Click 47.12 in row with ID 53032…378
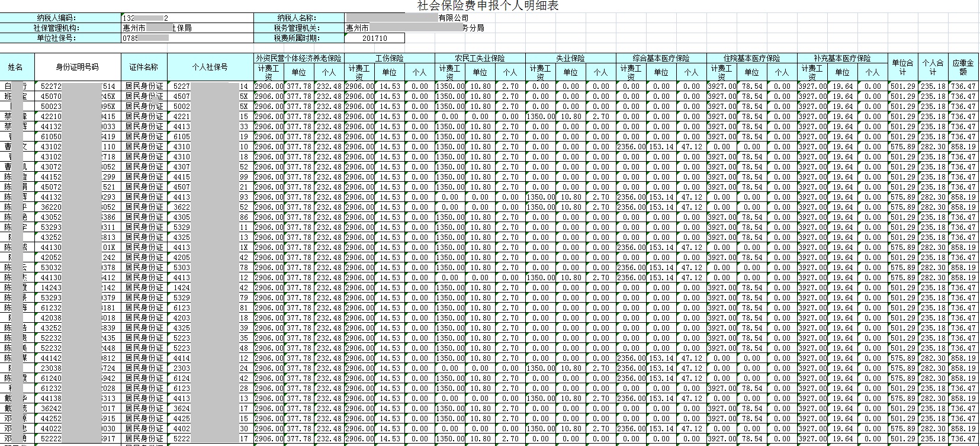The width and height of the screenshot is (980, 446). coord(692,268)
